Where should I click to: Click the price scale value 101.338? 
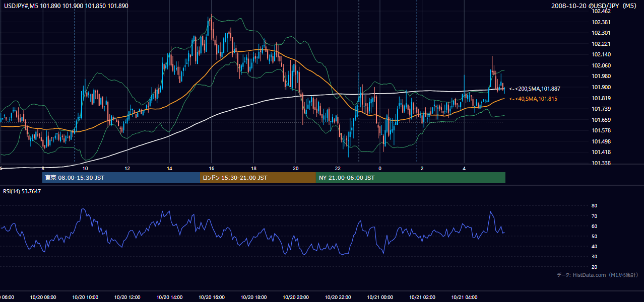[601, 163]
